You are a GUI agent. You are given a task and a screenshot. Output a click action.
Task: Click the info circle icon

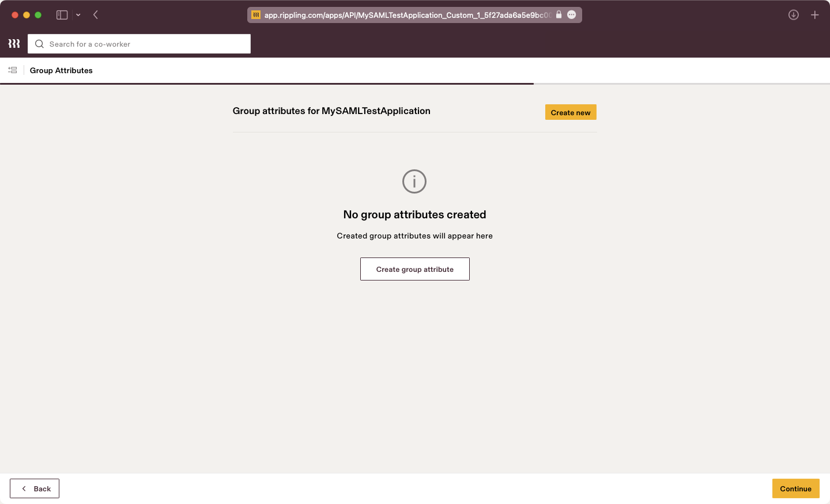pyautogui.click(x=414, y=181)
